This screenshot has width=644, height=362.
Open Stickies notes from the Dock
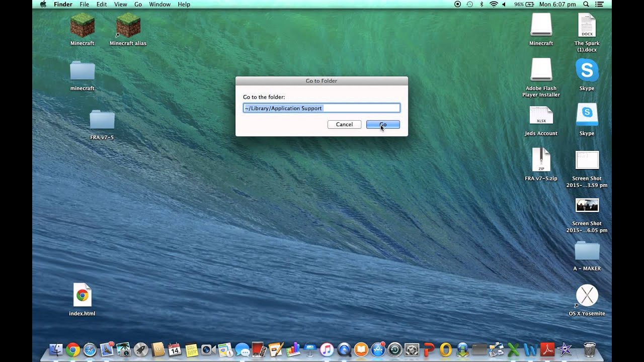[x=192, y=349]
